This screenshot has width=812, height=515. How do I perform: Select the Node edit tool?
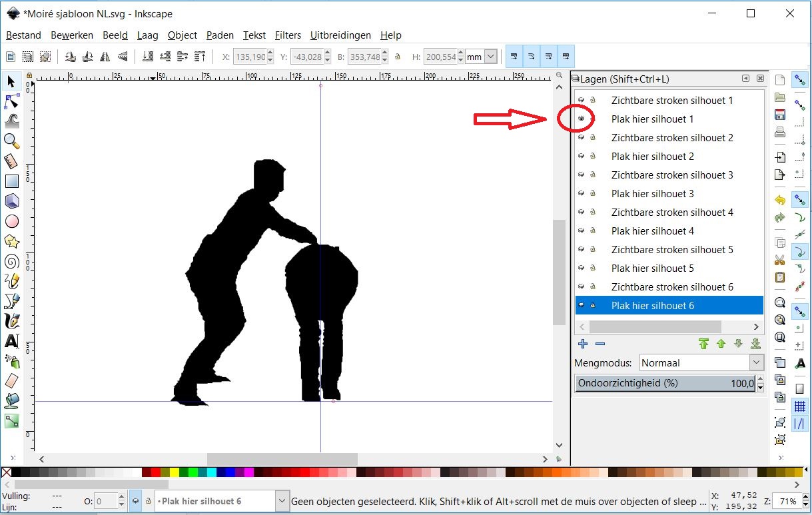12,101
